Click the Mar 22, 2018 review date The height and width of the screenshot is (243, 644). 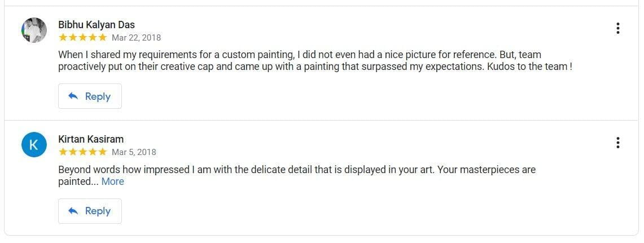click(136, 38)
